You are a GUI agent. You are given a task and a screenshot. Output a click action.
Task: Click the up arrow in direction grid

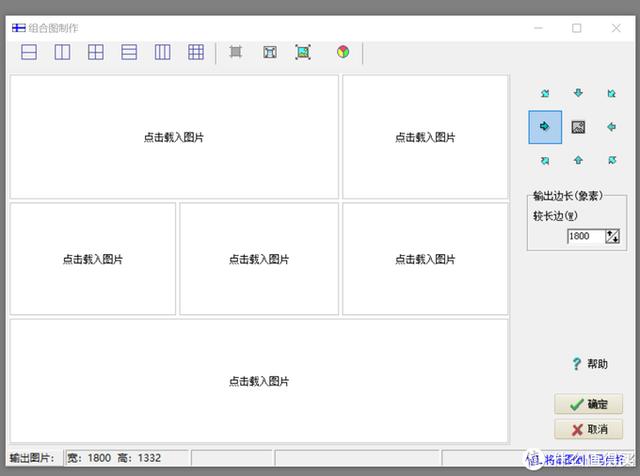(578, 160)
